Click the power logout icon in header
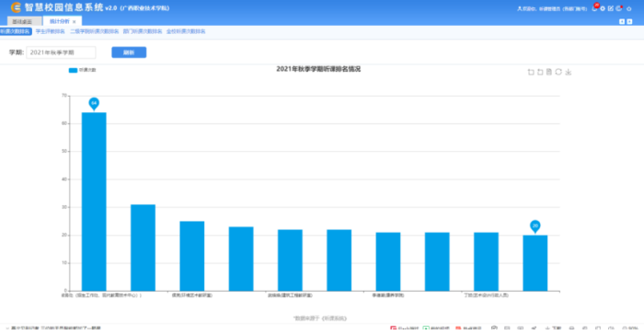Viewport: 644px width, 334px height. [628, 8]
